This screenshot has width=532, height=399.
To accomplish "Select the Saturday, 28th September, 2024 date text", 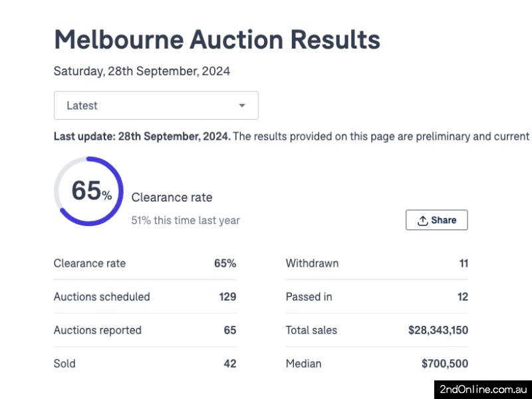I will tap(142, 71).
